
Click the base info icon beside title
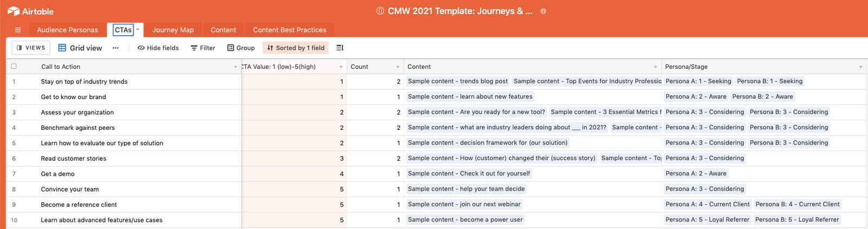pos(544,11)
